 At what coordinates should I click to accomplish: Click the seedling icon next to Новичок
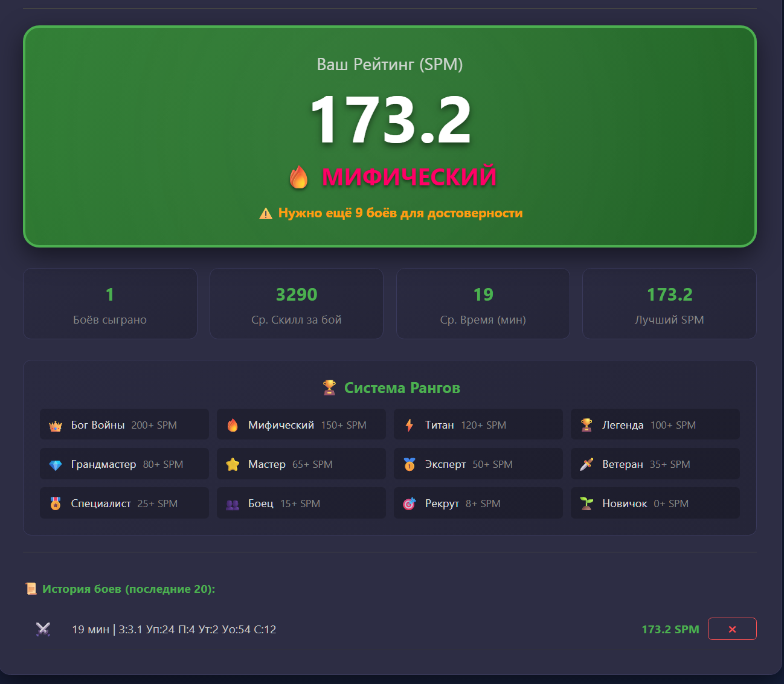coord(586,504)
